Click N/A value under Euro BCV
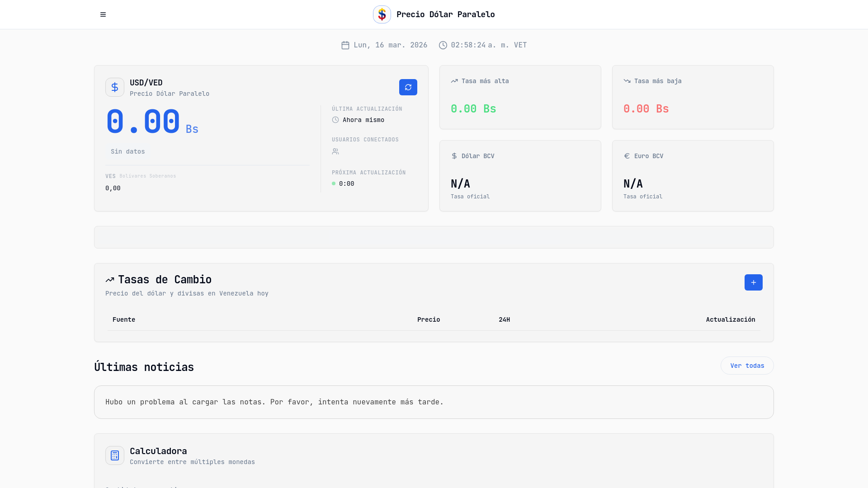Screen dimensions: 868x488 633,184
